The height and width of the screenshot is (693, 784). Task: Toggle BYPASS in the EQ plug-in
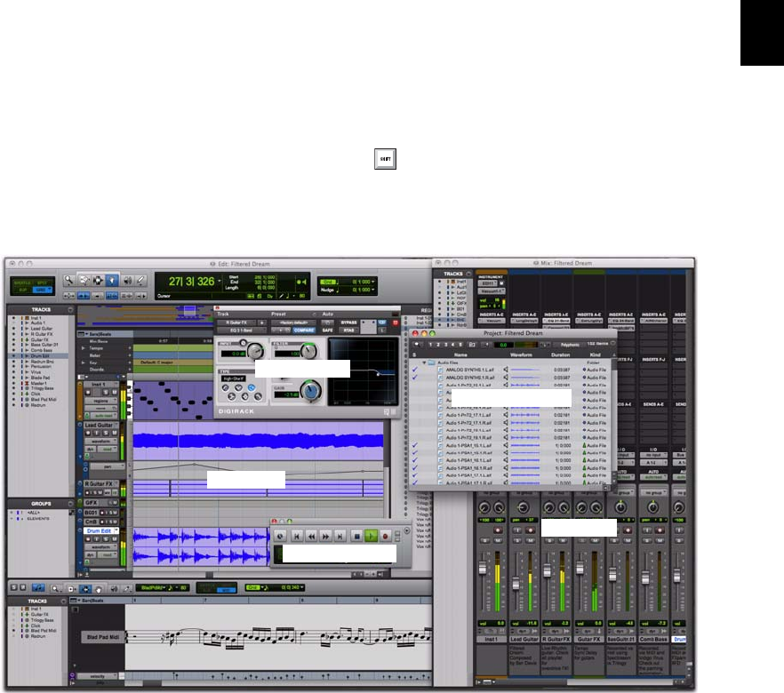tap(349, 323)
